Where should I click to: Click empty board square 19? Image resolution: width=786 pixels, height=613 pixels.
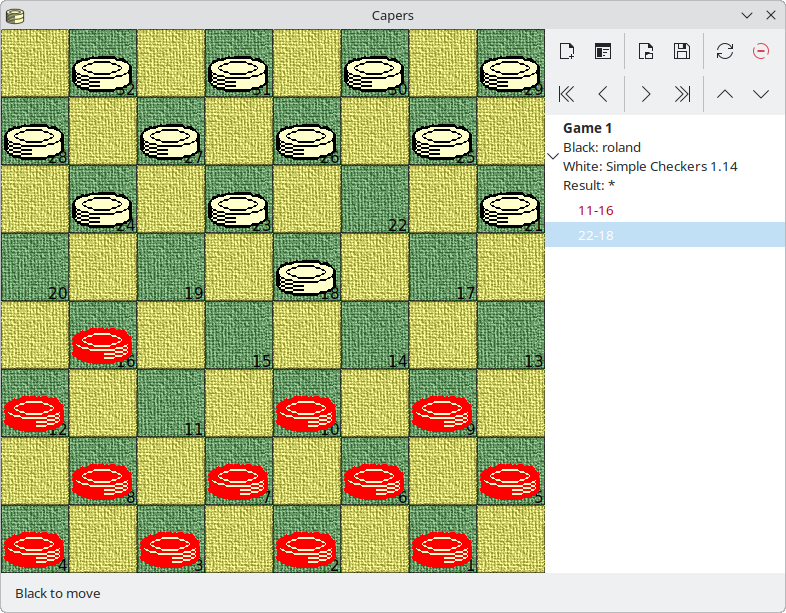pos(170,267)
